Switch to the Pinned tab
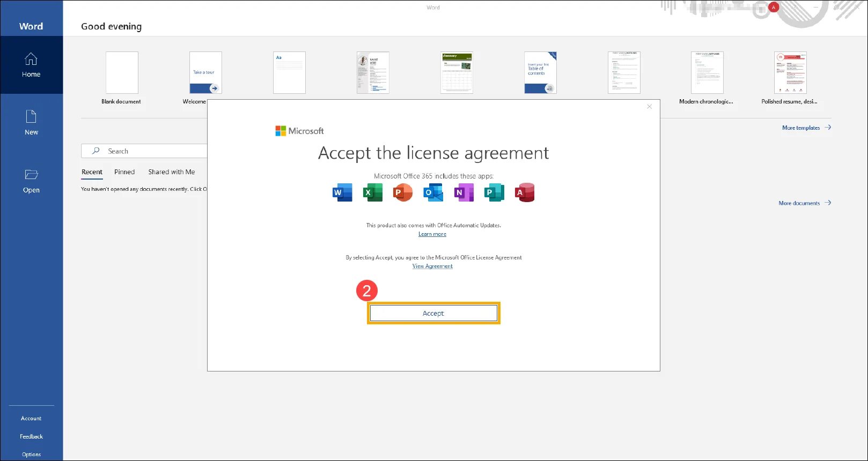The width and height of the screenshot is (868, 461). pyautogui.click(x=124, y=172)
